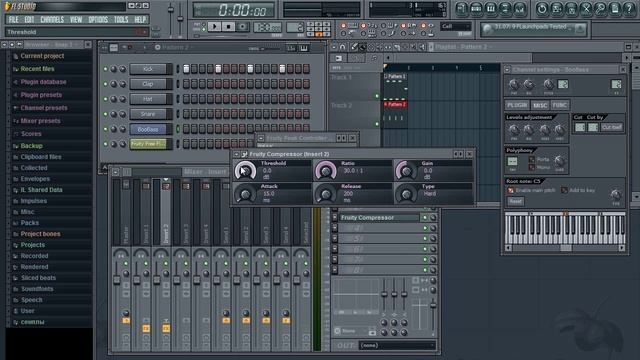Enable the Mono checkbox in Polyphony
Screen dimensions: 640x360
tap(532, 167)
